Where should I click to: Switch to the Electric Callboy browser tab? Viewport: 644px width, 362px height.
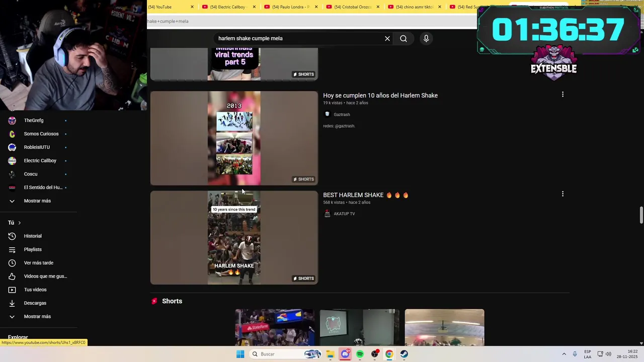[x=229, y=7]
